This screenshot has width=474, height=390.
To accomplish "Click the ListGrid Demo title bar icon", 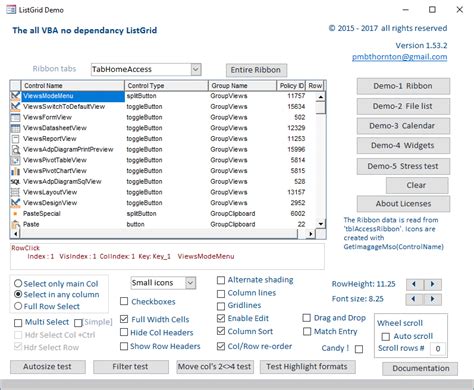I will 11,9.
